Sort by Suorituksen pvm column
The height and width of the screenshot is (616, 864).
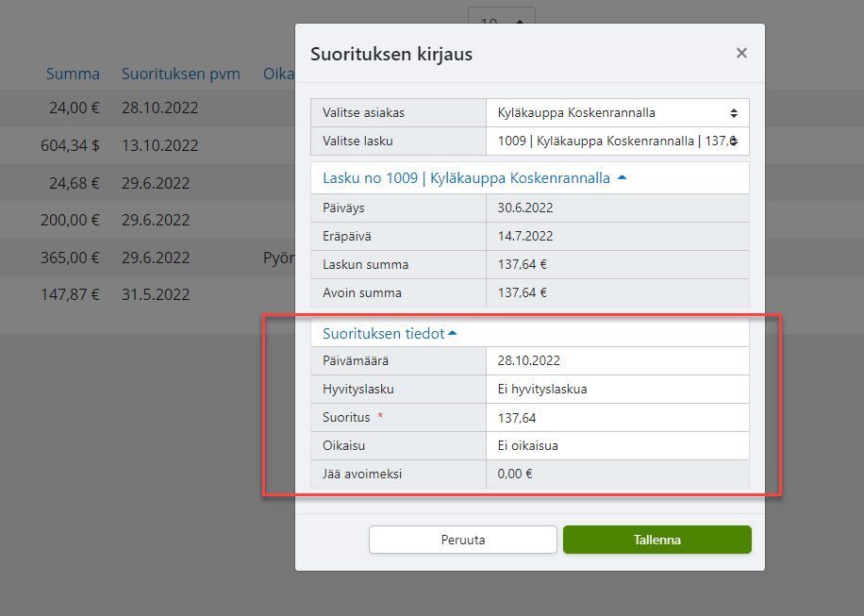(180, 74)
